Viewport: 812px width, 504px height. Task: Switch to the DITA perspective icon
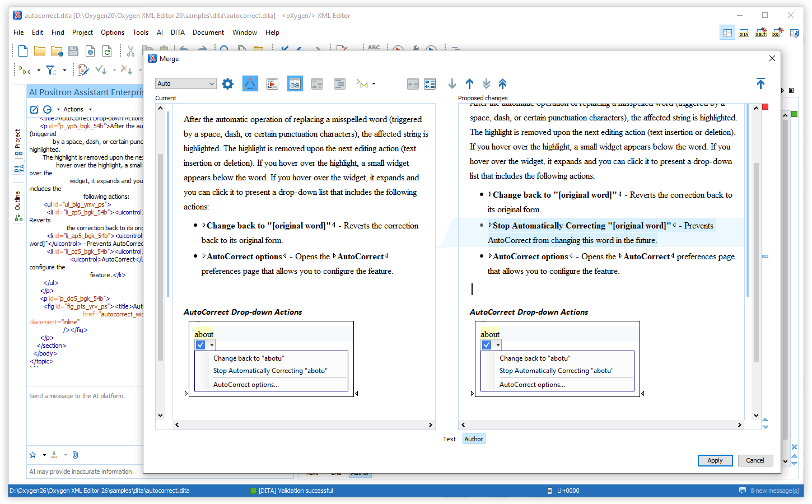coord(744,33)
